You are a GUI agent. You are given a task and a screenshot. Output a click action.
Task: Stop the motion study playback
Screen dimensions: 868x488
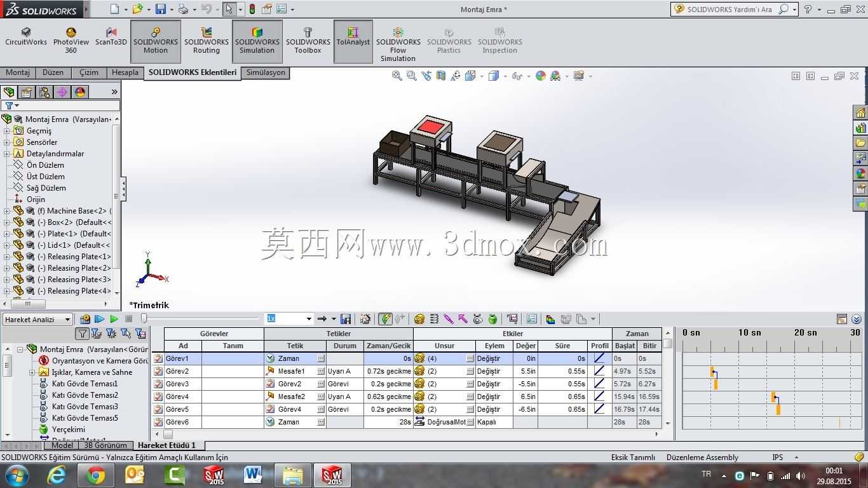click(129, 319)
